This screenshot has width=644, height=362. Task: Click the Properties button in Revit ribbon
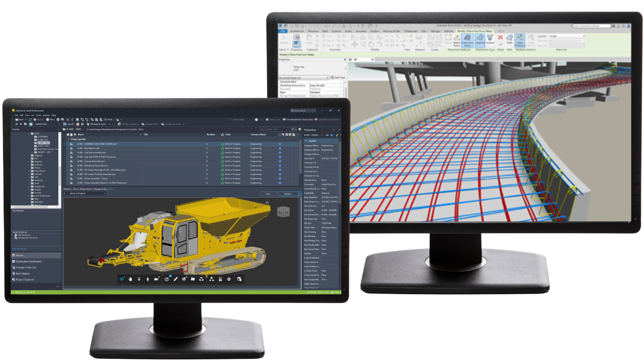(297, 45)
